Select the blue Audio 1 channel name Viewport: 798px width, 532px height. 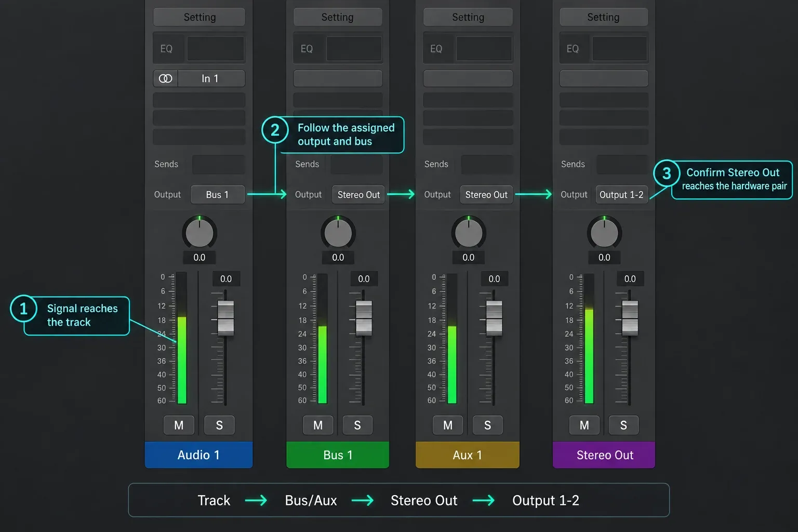click(x=198, y=455)
